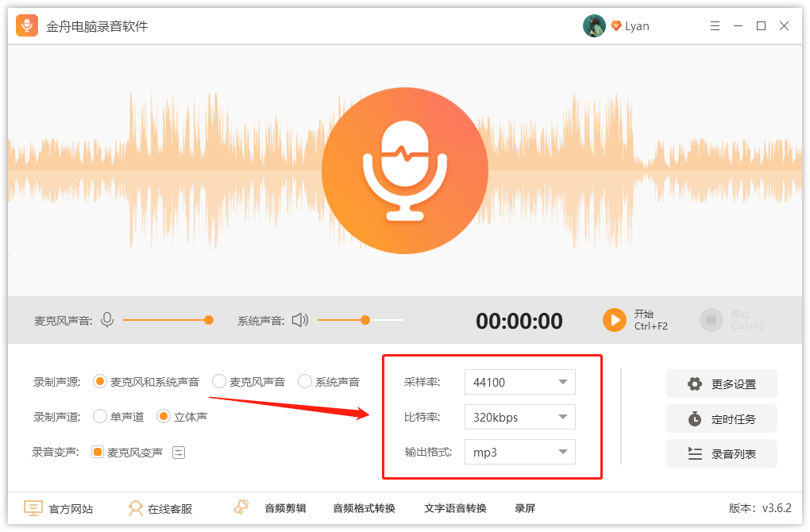The image size is (810, 532).
Task: Click the orange app logo in title bar
Action: point(27,26)
